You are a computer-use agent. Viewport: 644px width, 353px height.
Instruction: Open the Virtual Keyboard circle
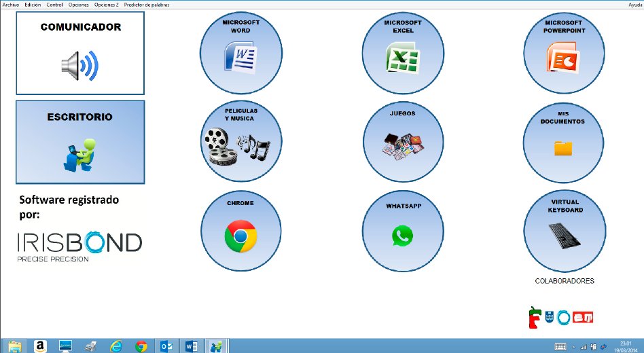tap(565, 231)
